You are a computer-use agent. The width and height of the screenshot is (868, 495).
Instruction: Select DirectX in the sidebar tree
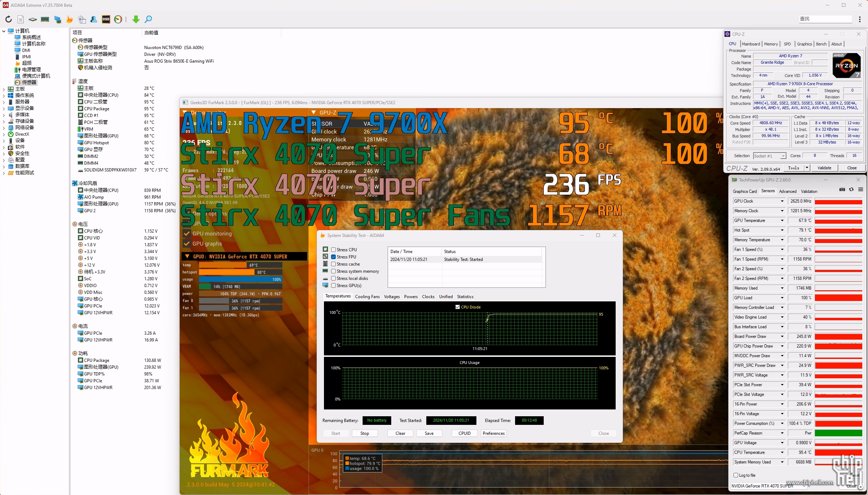coord(19,134)
